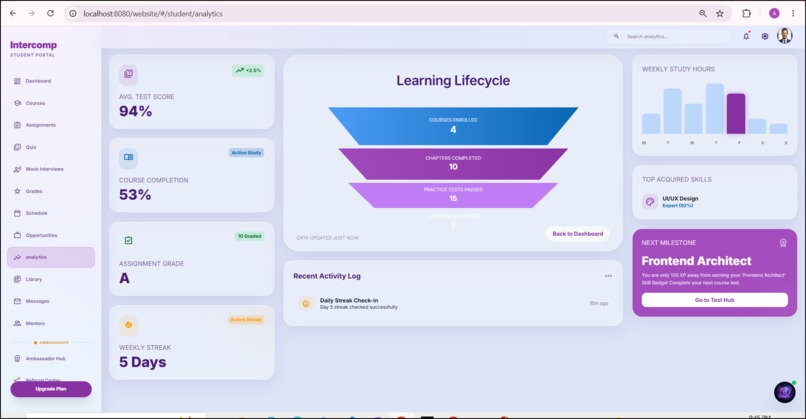Click the Monday study hours bar
The image size is (806, 419).
tap(651, 124)
